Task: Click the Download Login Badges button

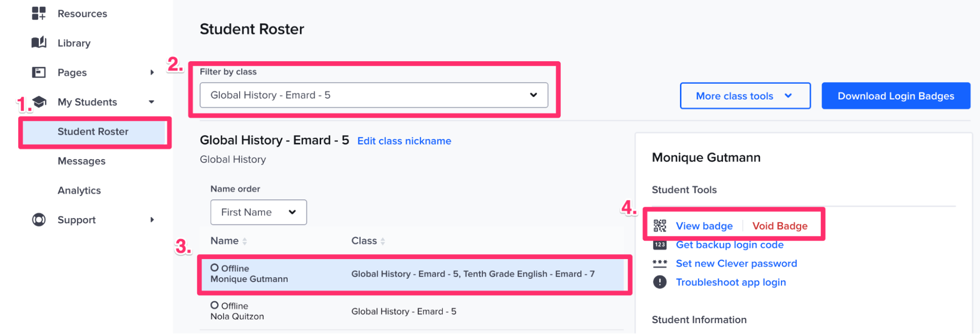Action: point(895,95)
